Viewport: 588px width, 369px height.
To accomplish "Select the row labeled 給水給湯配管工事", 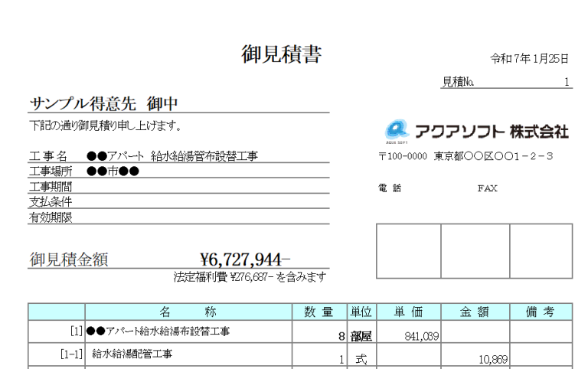I will [132, 354].
